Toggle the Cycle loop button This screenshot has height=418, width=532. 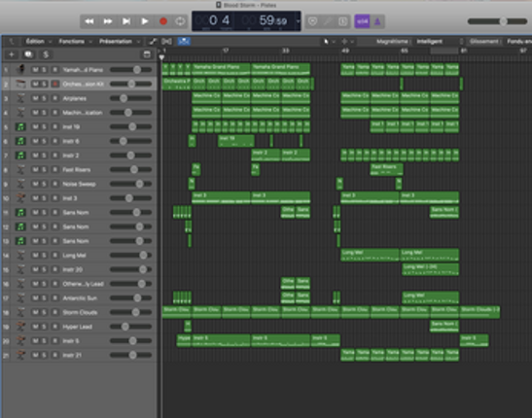point(180,21)
